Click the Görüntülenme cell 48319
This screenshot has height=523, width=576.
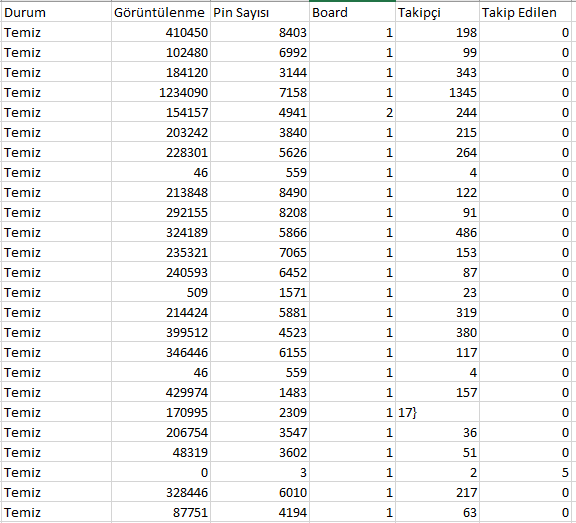click(x=161, y=452)
